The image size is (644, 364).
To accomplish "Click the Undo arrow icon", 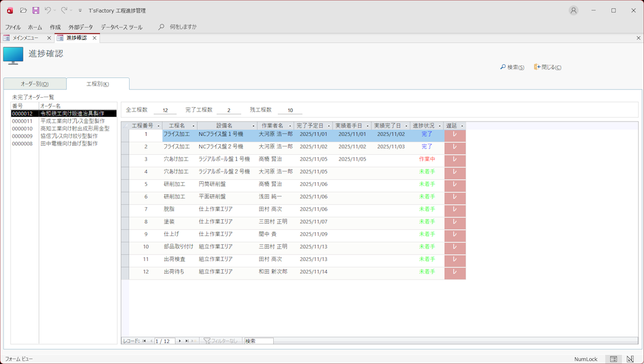I will (x=48, y=10).
